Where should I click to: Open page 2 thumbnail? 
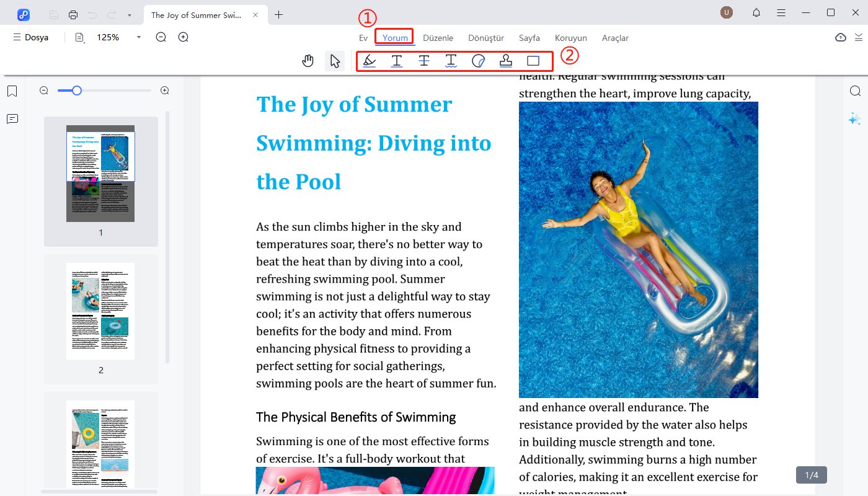click(100, 311)
